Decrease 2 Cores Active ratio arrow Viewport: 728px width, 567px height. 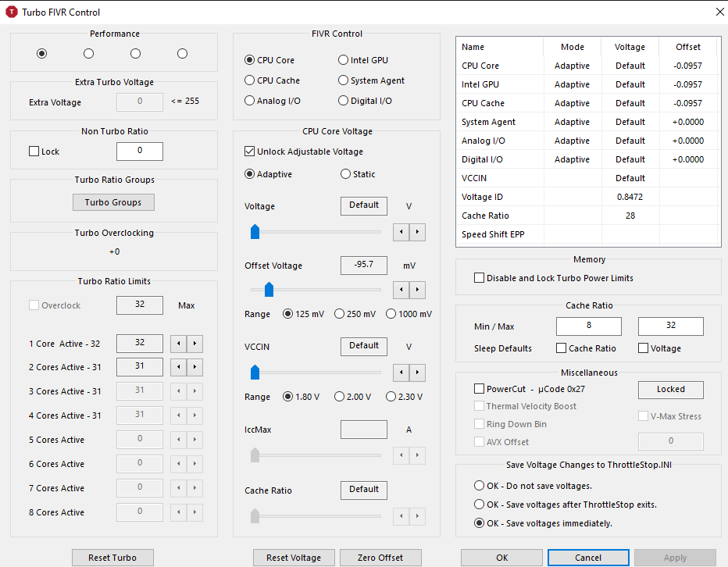pos(179,367)
